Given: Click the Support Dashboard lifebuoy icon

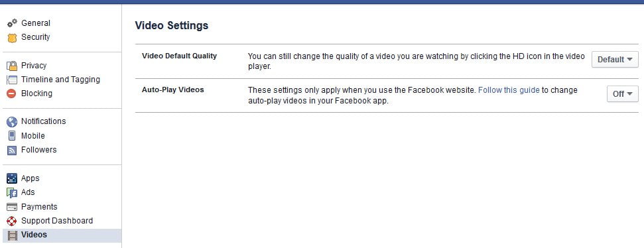Looking at the screenshot, I should (12, 221).
